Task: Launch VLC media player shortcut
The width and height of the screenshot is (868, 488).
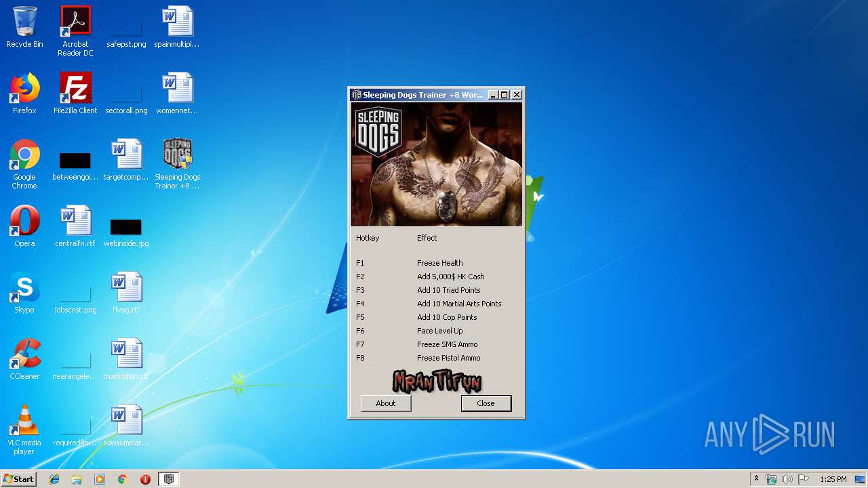Action: [24, 430]
